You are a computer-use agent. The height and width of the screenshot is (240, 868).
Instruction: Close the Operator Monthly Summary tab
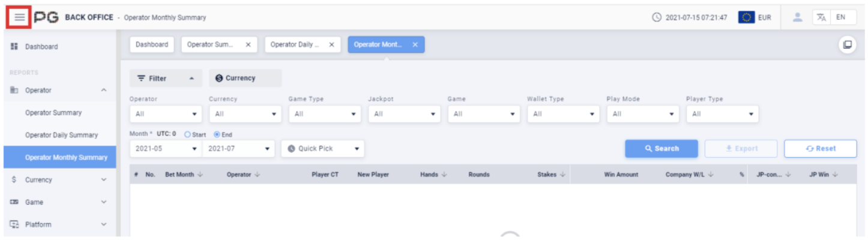click(x=415, y=45)
